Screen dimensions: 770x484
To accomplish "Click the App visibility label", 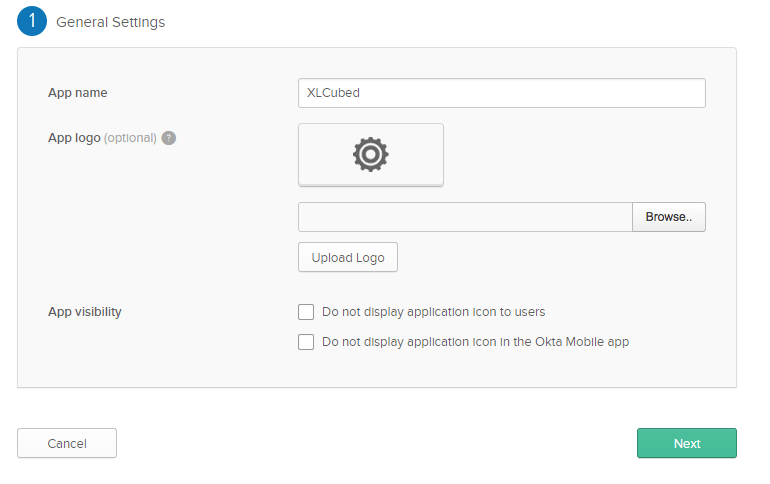I will pyautogui.click(x=85, y=312).
